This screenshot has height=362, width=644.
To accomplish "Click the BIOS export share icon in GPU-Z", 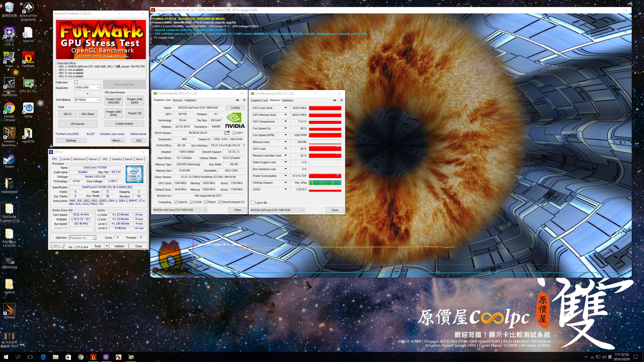I will coord(227,133).
